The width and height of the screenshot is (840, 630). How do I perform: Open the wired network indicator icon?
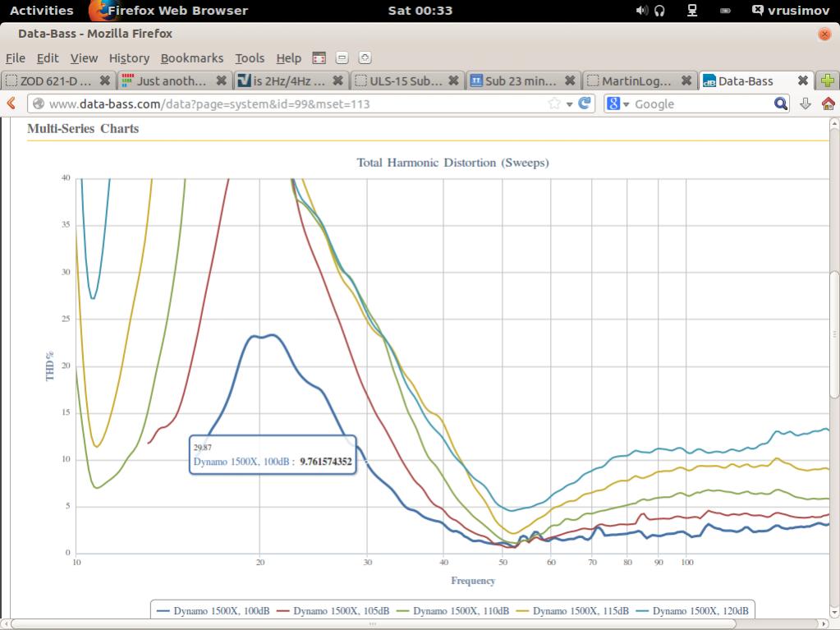click(x=692, y=10)
